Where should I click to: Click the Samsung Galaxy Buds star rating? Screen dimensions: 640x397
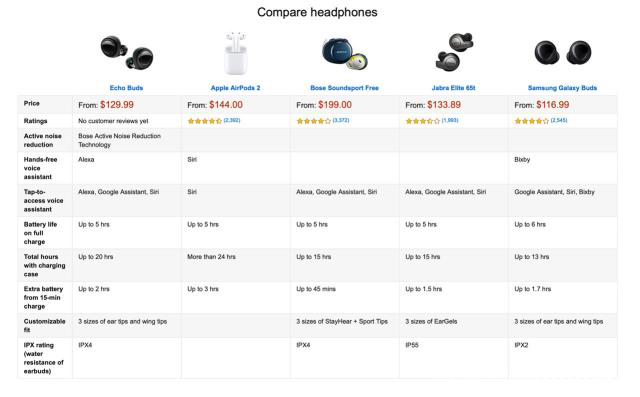coord(531,121)
